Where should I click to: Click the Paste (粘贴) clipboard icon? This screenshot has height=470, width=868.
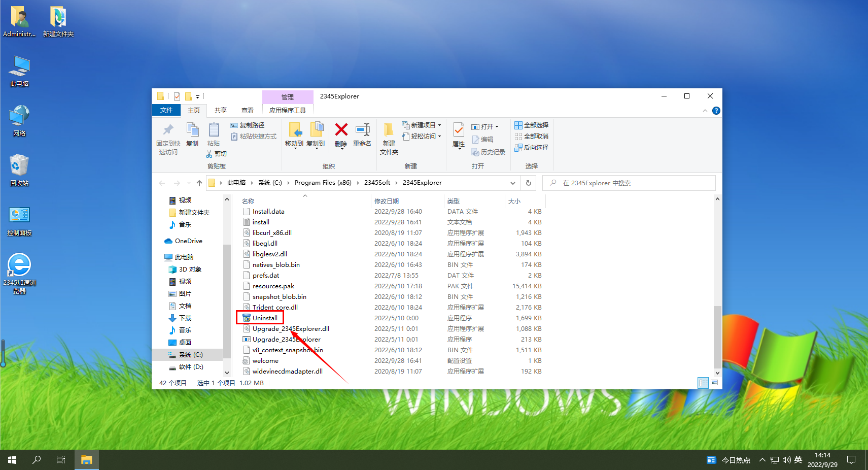click(214, 130)
